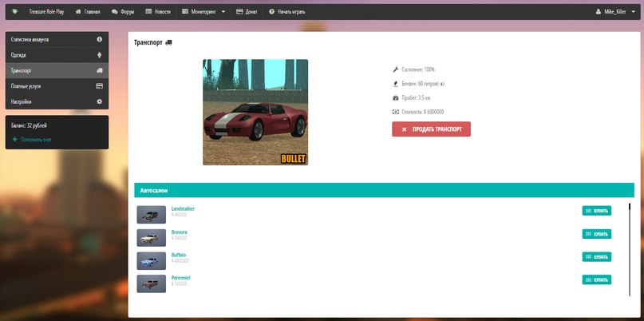Click the Стоимость: $ 6000000 text
Viewport: 644px width, 321px height.
[423, 112]
